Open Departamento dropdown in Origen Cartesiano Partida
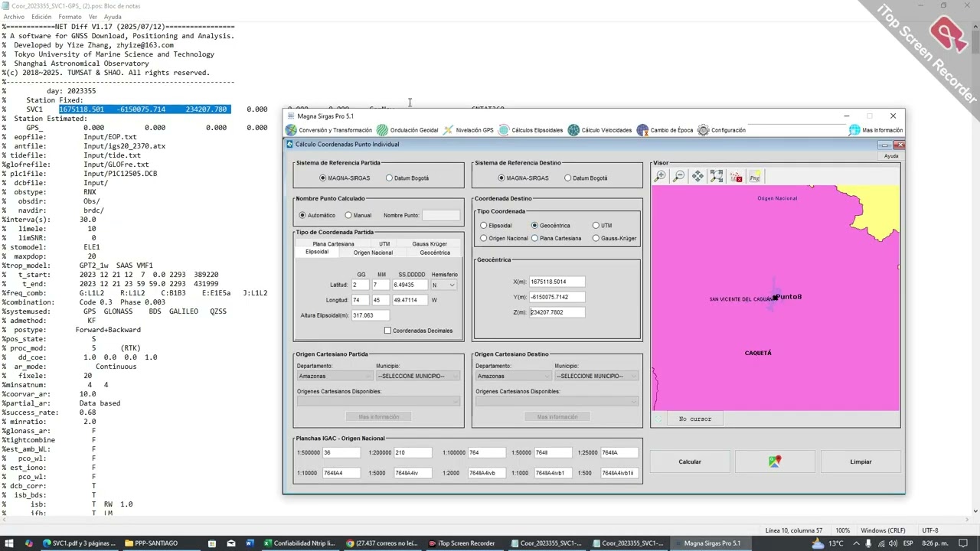 point(335,376)
